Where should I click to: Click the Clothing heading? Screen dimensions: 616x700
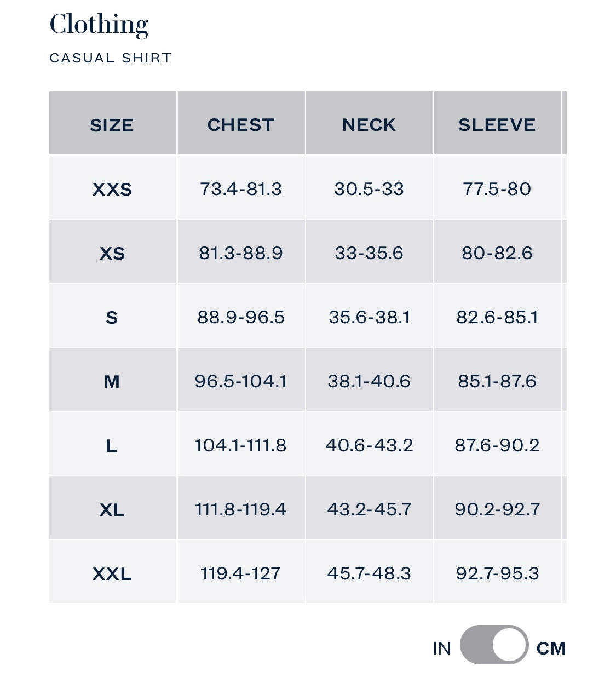tap(99, 25)
